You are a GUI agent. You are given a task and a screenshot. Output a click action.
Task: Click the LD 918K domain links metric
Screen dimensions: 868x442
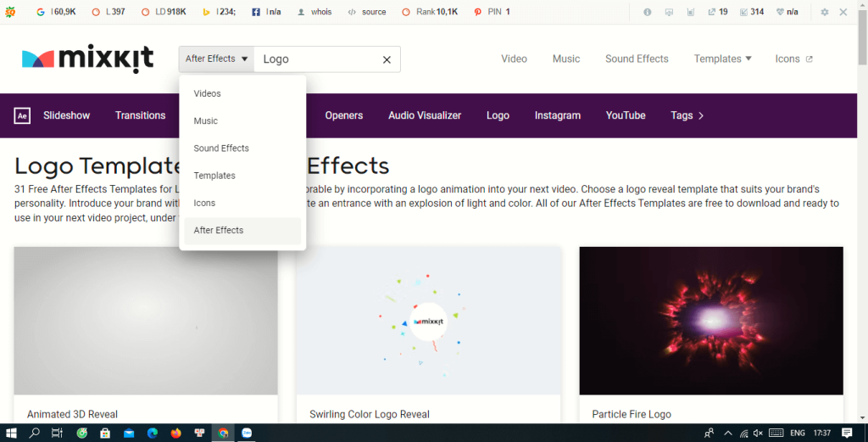tap(164, 12)
